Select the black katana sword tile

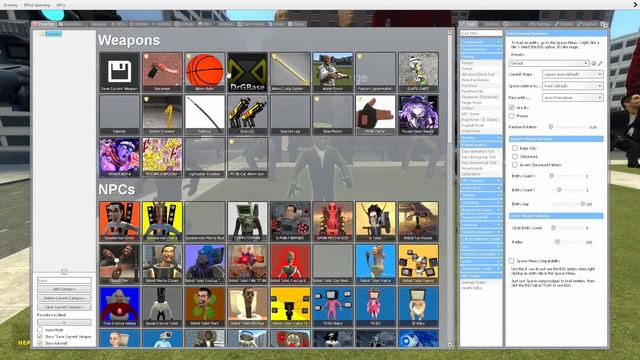click(205, 115)
